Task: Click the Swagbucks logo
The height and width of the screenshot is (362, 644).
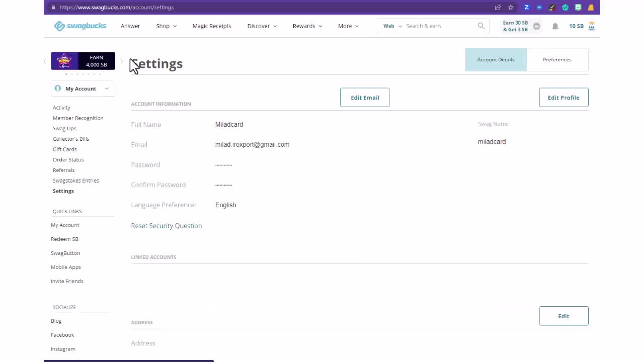Action: click(x=80, y=26)
